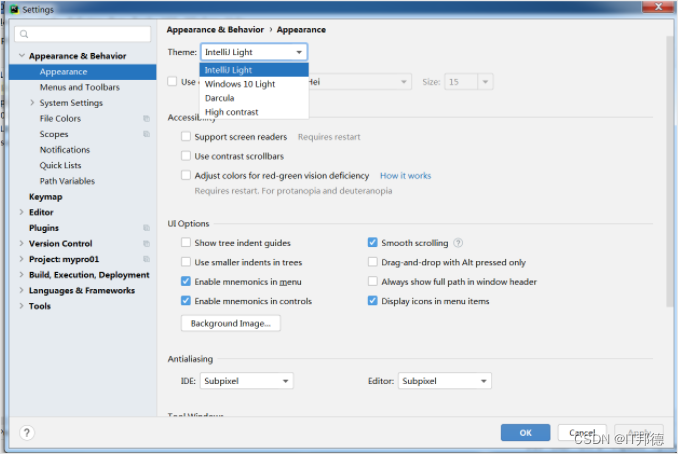This screenshot has width=679, height=455.
Task: Enable Drag-and-drop with Alt pressed only
Action: pyautogui.click(x=372, y=262)
